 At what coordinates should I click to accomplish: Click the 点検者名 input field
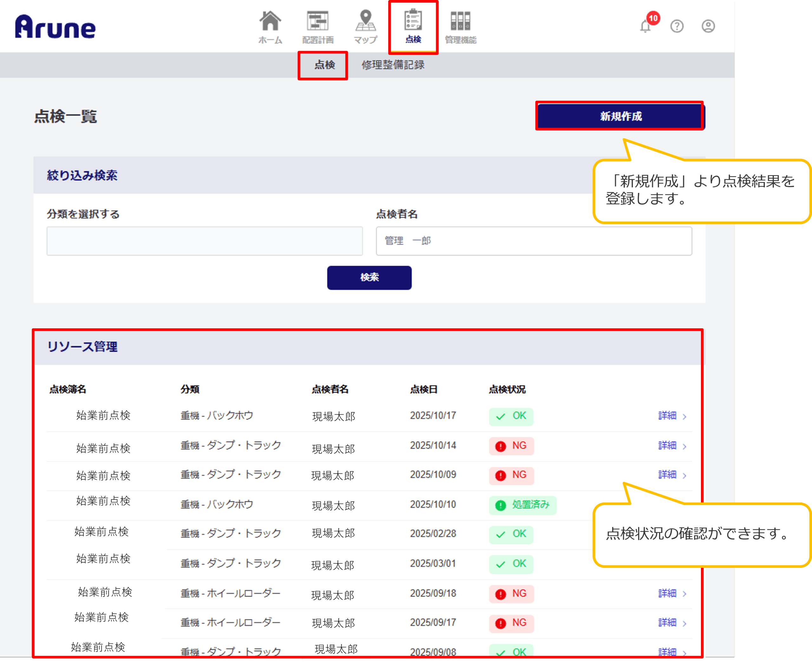(x=534, y=241)
